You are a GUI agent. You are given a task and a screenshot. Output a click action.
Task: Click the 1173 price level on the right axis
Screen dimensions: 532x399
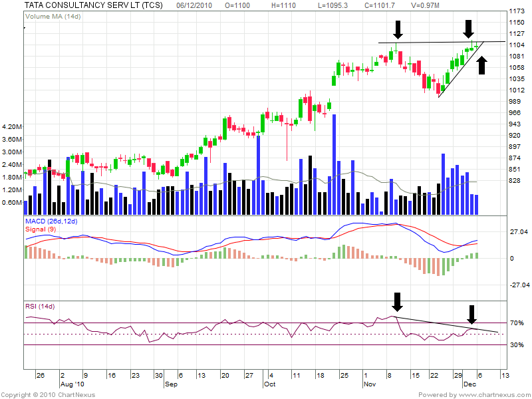(x=517, y=11)
